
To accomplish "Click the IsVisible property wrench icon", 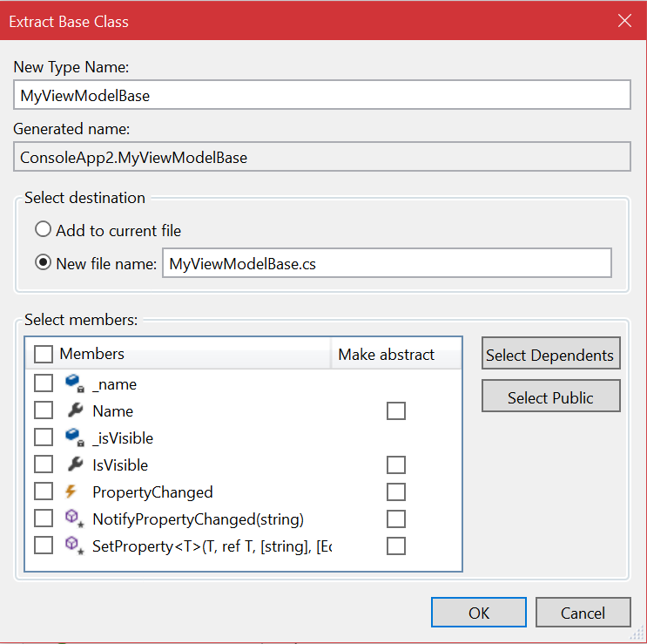I will tap(74, 464).
